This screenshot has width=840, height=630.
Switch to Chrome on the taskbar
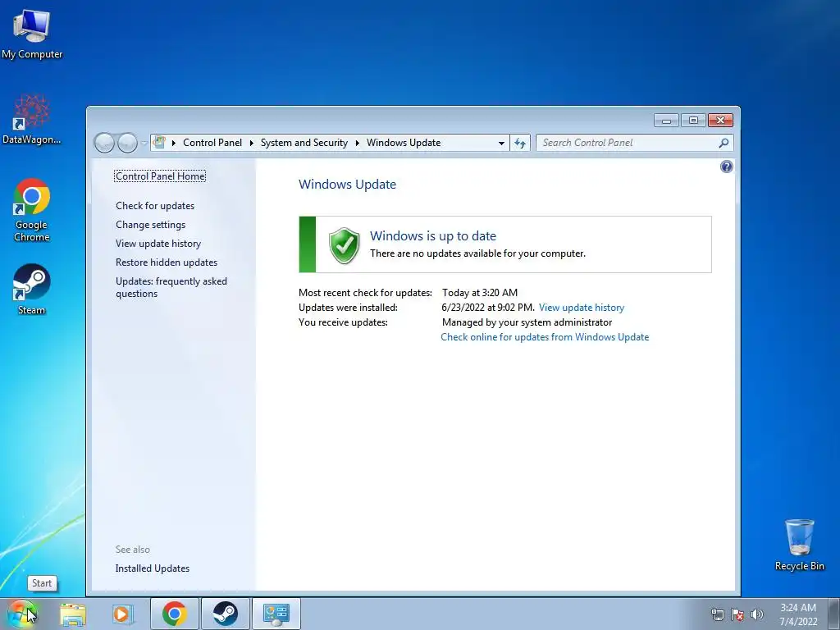pos(175,614)
